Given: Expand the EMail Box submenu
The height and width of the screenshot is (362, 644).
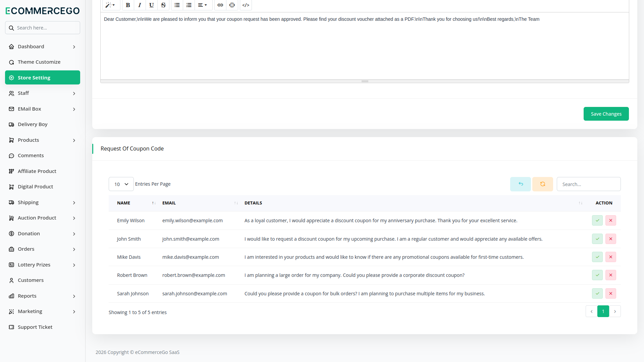Looking at the screenshot, I should (74, 109).
